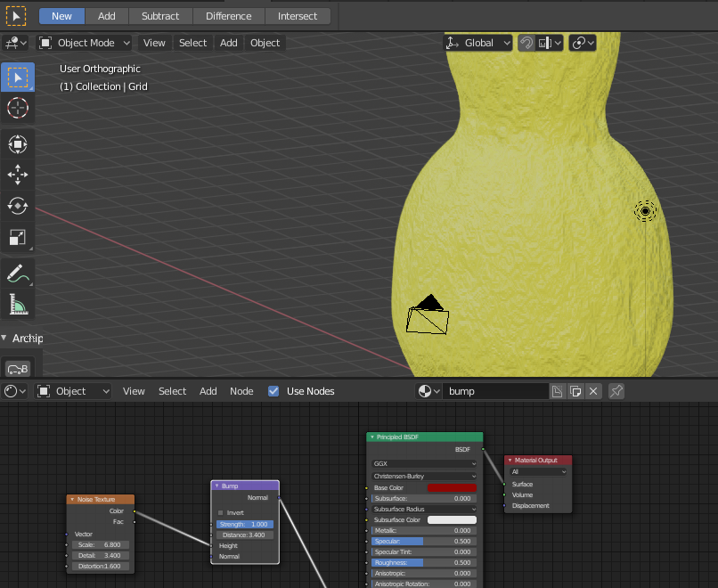Click the select box icon in the top tool settings

click(x=16, y=16)
